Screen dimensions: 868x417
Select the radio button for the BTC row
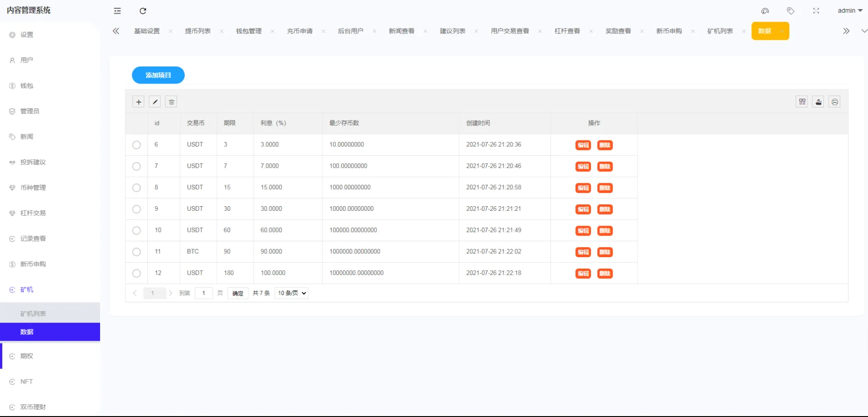[x=136, y=252]
